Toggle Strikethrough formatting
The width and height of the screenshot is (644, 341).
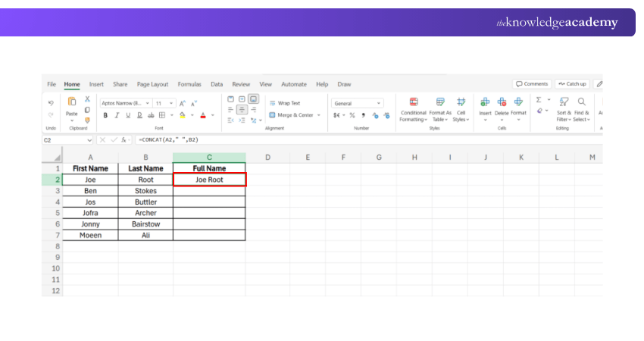[x=151, y=115]
